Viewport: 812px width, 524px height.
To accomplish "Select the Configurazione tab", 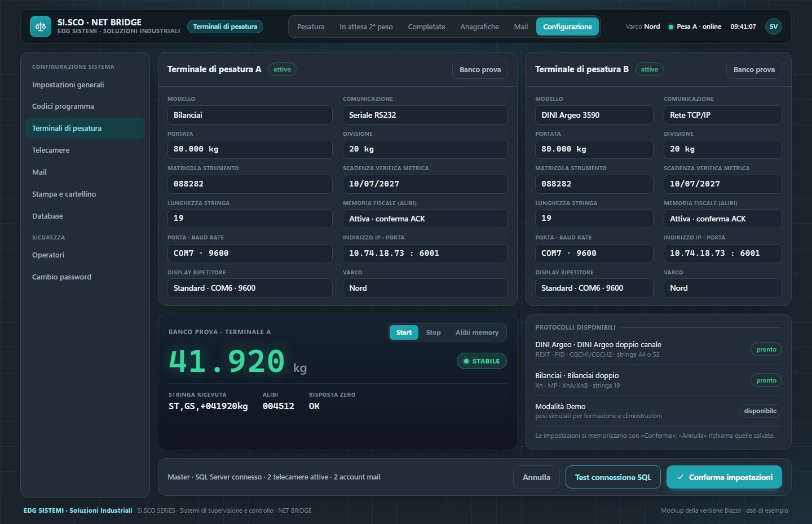I will (567, 26).
